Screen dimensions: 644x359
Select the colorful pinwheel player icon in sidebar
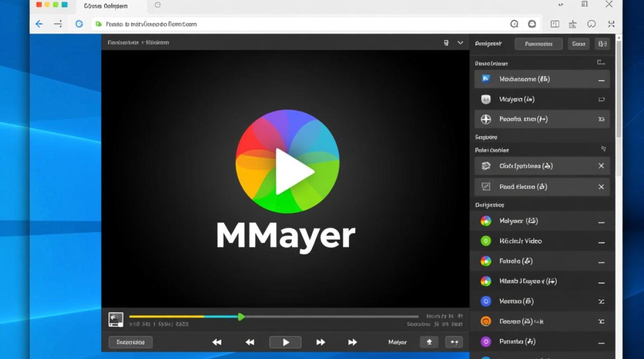pyautogui.click(x=485, y=221)
